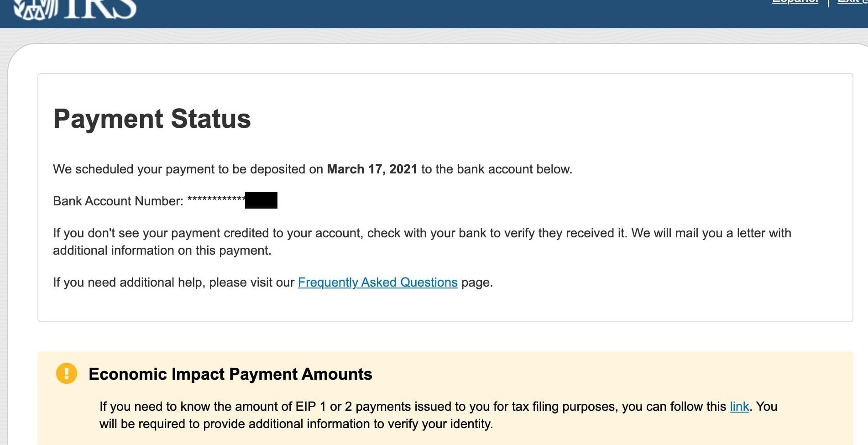Switch the page to Spanish via Español

(x=795, y=2)
